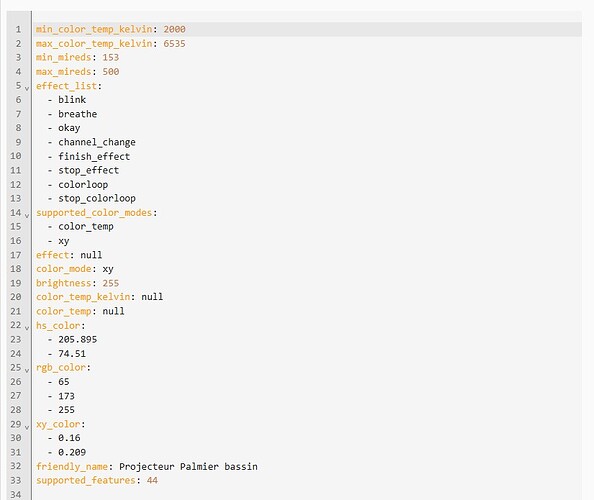Screen dimensions: 594x500
Task: Click line number 1 in the gutter
Action: [18, 30]
